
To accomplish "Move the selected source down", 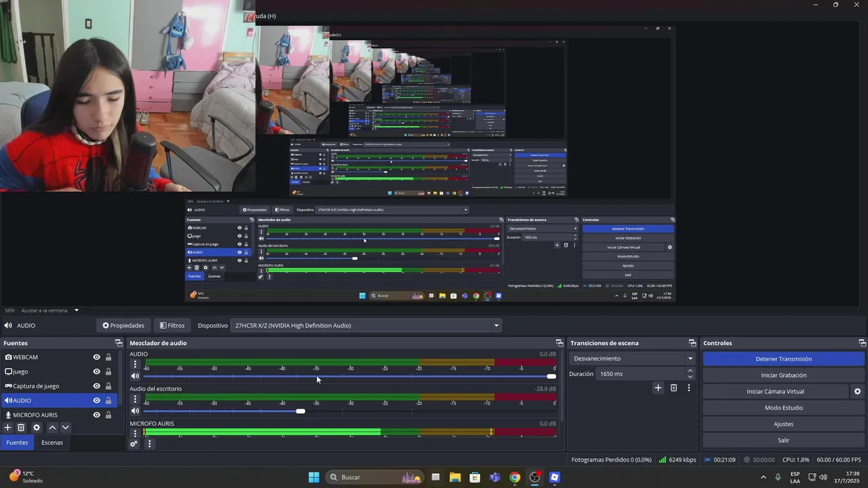I will pyautogui.click(x=65, y=428).
